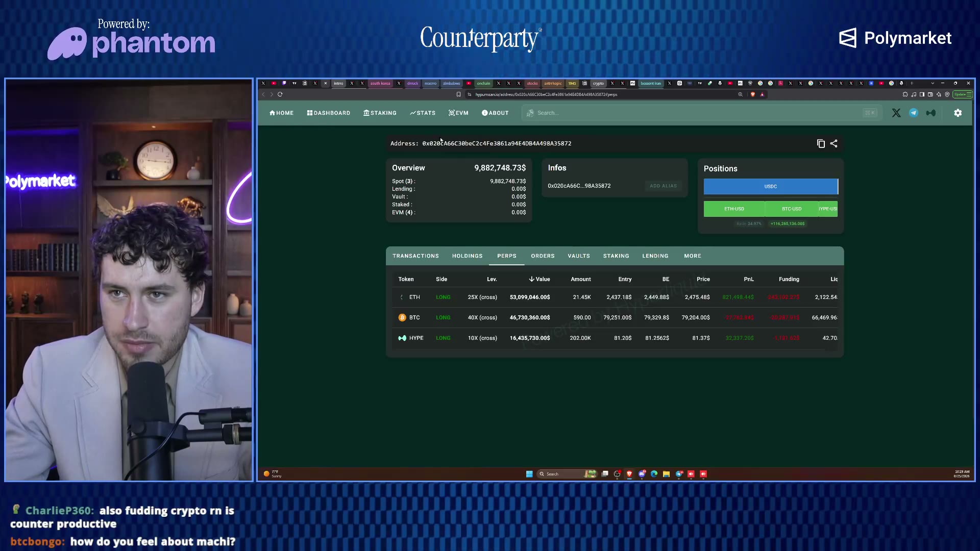
Task: Sort table by Value column arrow
Action: click(x=531, y=279)
